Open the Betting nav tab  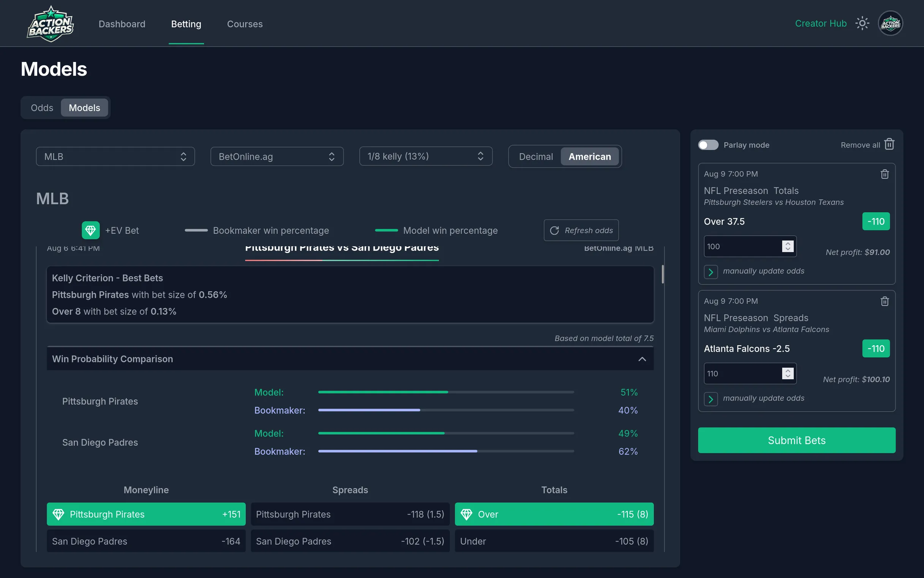coord(186,24)
